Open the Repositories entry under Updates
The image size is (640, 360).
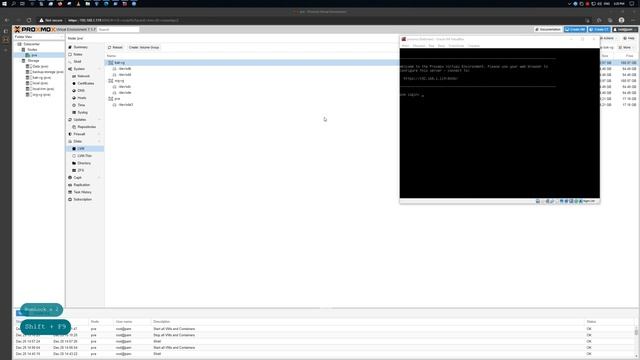(86, 127)
